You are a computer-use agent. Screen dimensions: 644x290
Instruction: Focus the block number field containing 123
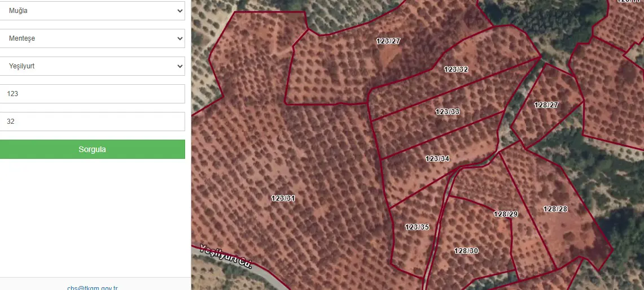93,94
